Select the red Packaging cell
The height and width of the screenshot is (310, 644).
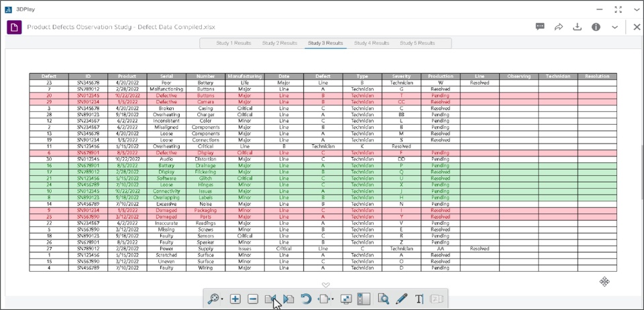(x=205, y=210)
